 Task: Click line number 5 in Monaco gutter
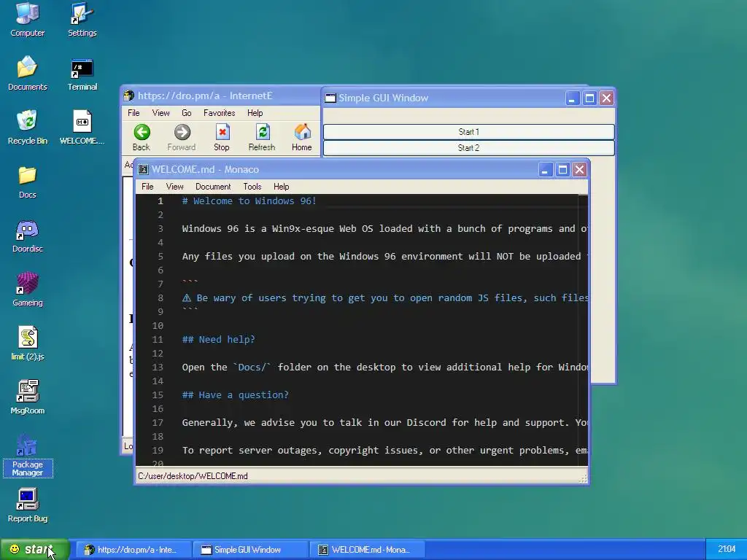pos(160,256)
